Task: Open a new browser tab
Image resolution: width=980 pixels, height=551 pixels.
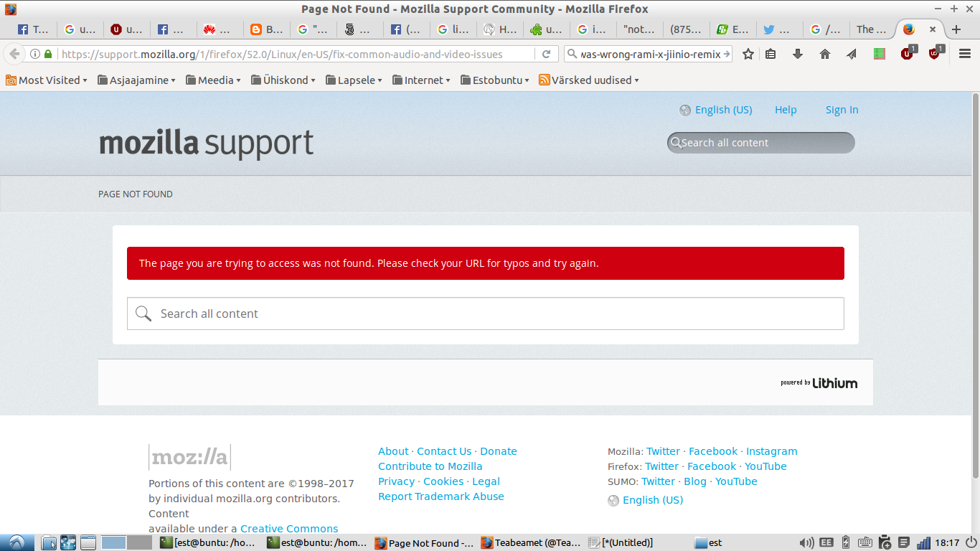Action: coord(956,29)
